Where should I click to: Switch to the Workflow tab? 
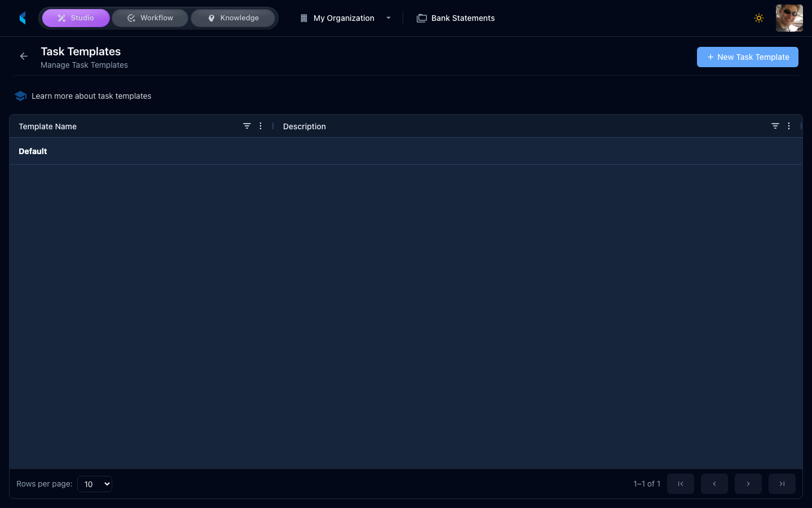pyautogui.click(x=150, y=18)
